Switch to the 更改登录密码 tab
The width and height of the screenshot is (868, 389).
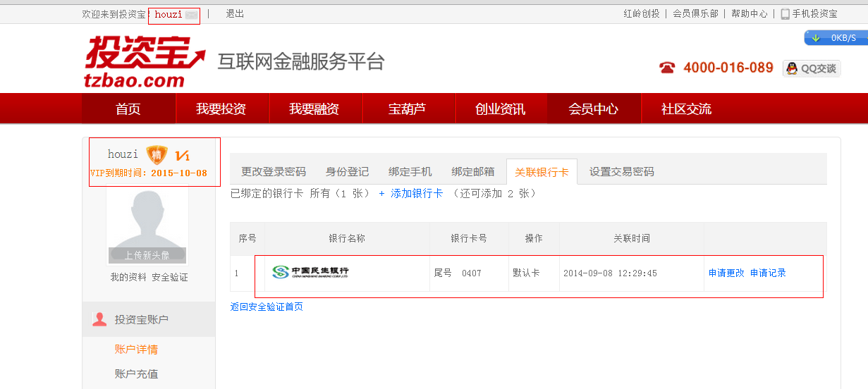click(274, 171)
